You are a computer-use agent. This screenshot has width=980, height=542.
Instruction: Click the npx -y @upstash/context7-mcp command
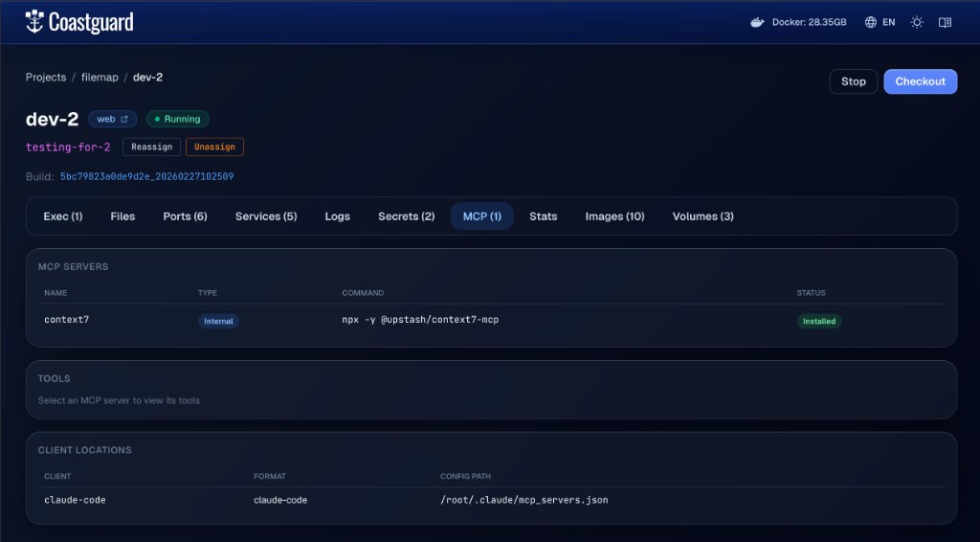tap(420, 320)
